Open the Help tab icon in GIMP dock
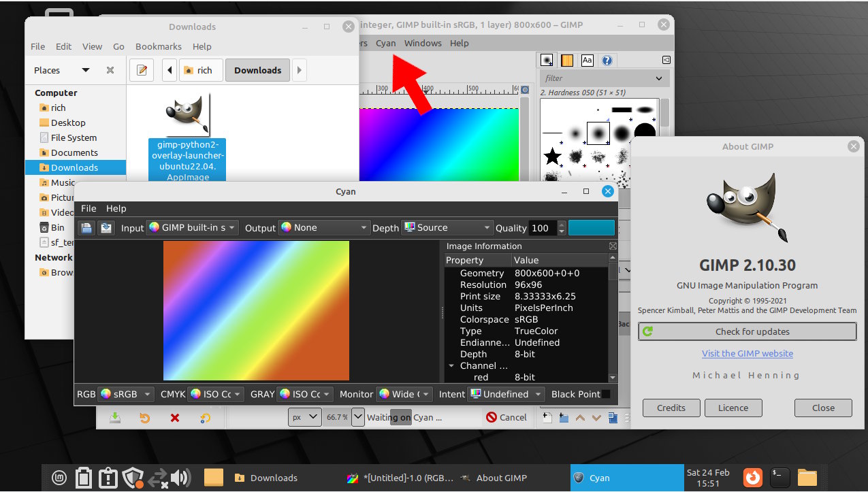Screen dimensions: 868x492 point(607,61)
